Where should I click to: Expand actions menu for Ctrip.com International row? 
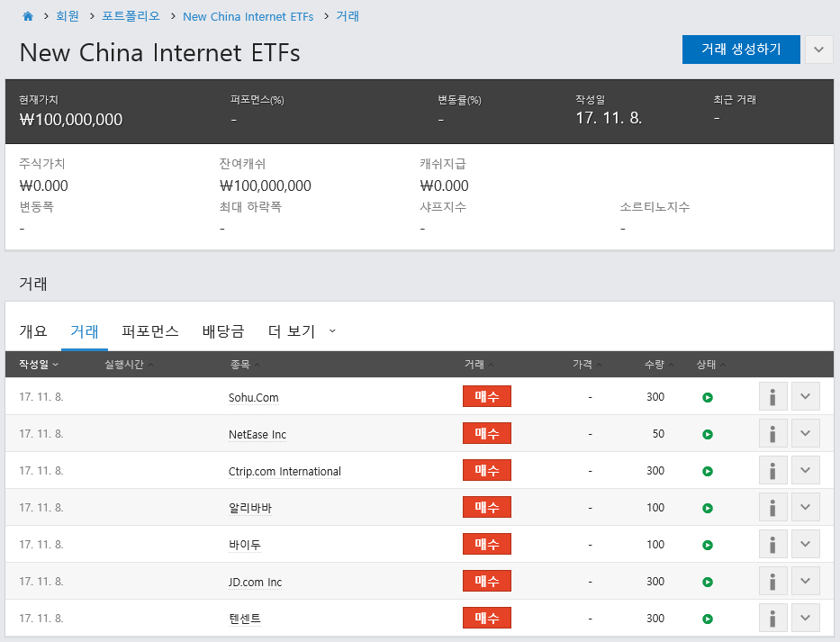point(805,471)
